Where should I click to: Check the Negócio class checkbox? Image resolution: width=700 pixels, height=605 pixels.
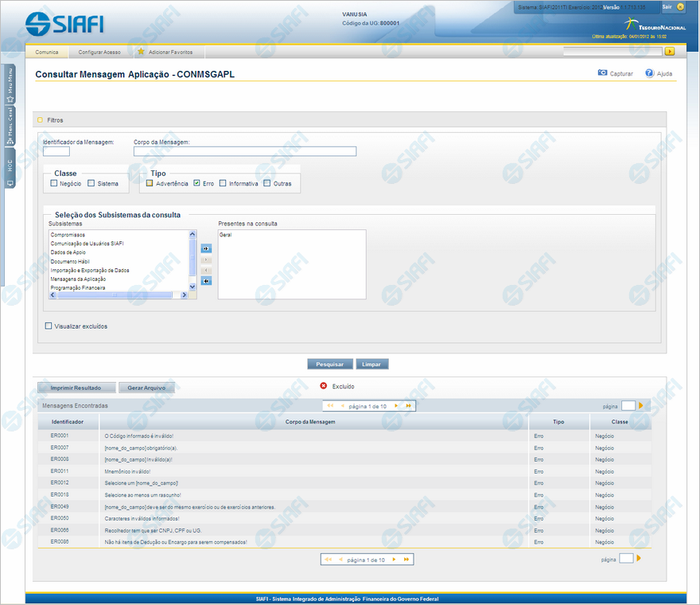tap(54, 183)
